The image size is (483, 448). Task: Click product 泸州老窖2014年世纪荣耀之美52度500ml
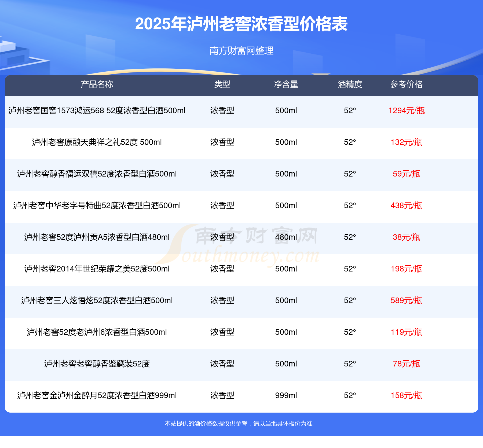click(97, 269)
